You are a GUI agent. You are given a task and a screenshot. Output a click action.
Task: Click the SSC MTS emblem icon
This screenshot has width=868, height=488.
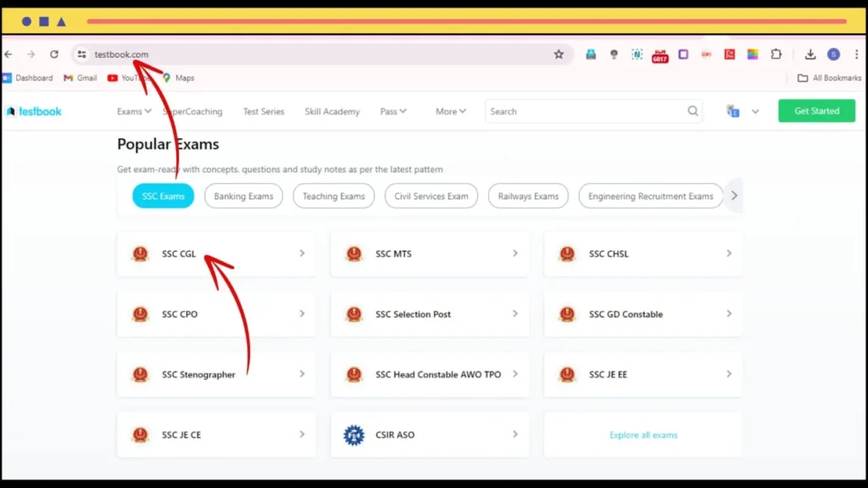[x=353, y=253]
